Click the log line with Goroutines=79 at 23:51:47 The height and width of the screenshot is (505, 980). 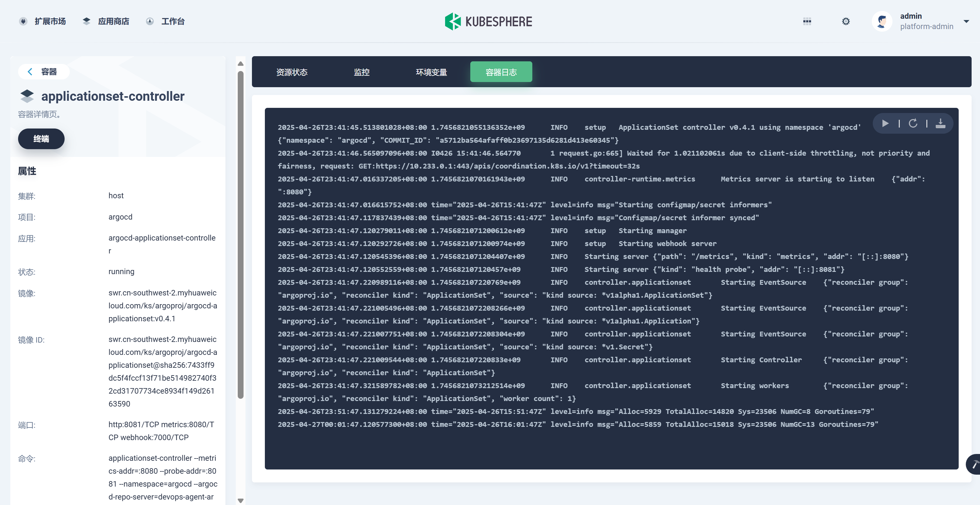(x=576, y=411)
